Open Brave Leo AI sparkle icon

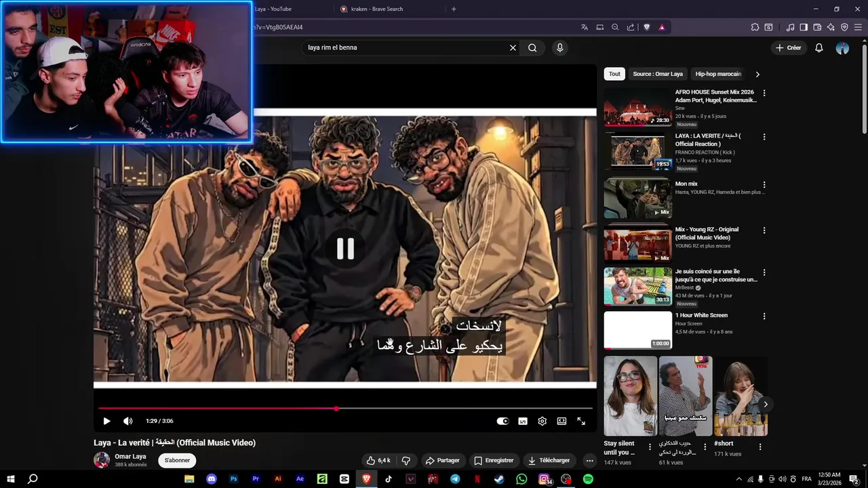click(x=831, y=27)
